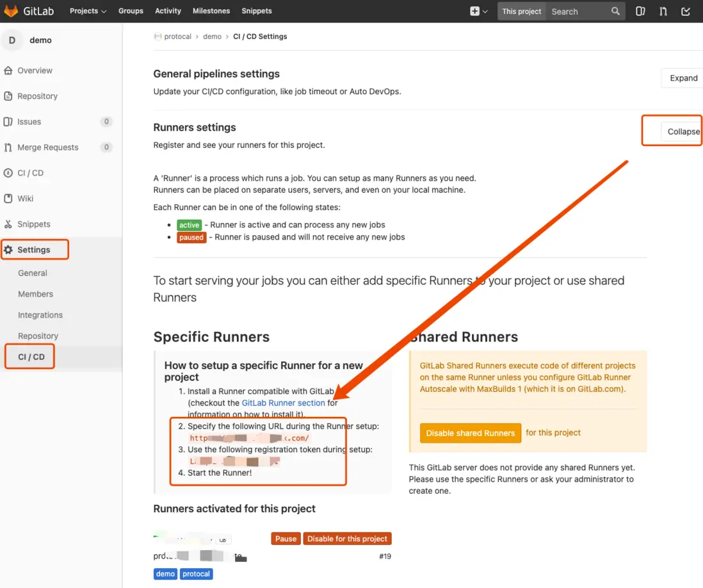
Task: Click the Merge Requests sidebar icon
Action: (8, 147)
